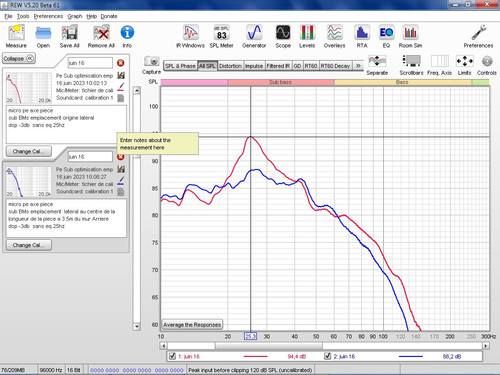Click Change Cal for second measurement
500x375 pixels.
[x=29, y=245]
